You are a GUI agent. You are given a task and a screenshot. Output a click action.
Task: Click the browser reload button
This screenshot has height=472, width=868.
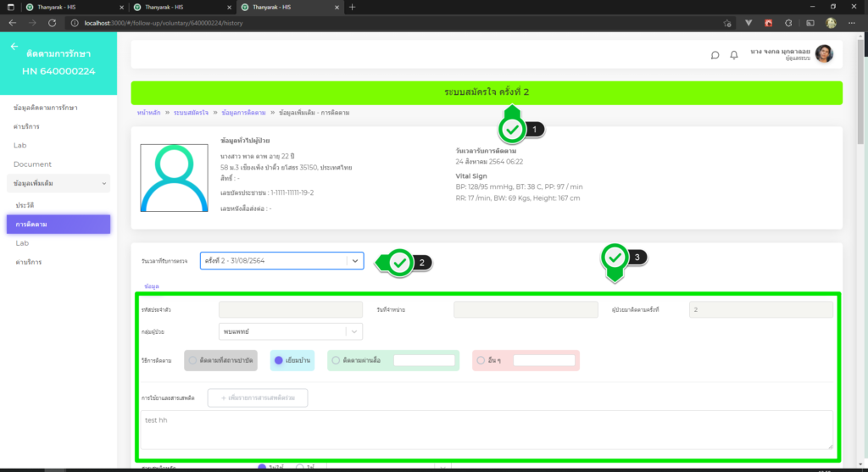click(53, 22)
